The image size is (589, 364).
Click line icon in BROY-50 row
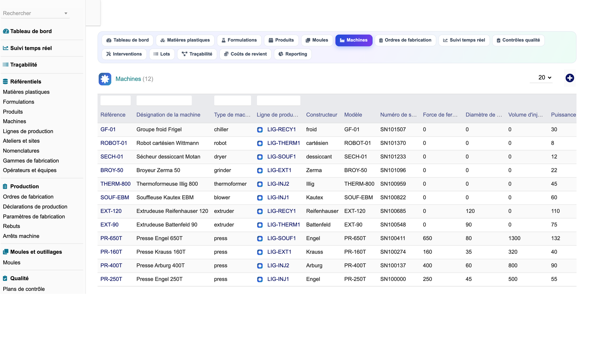point(260,171)
